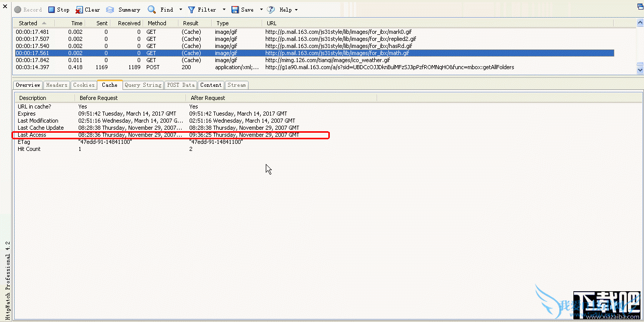The height and width of the screenshot is (322, 644).
Task: Stop the HttpWatch recording
Action: tap(59, 10)
